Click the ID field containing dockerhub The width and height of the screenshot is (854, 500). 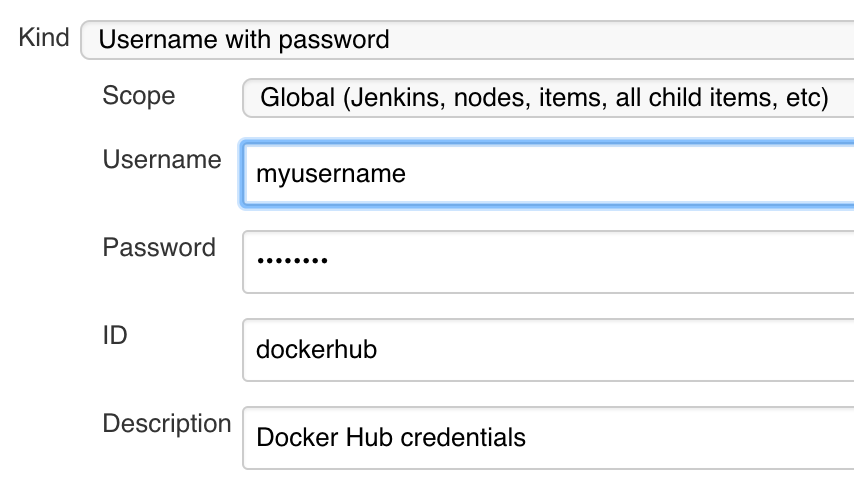[548, 350]
